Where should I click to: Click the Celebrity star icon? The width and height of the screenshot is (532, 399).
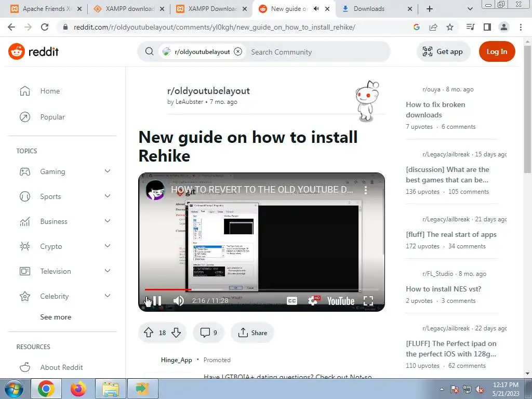click(x=25, y=296)
